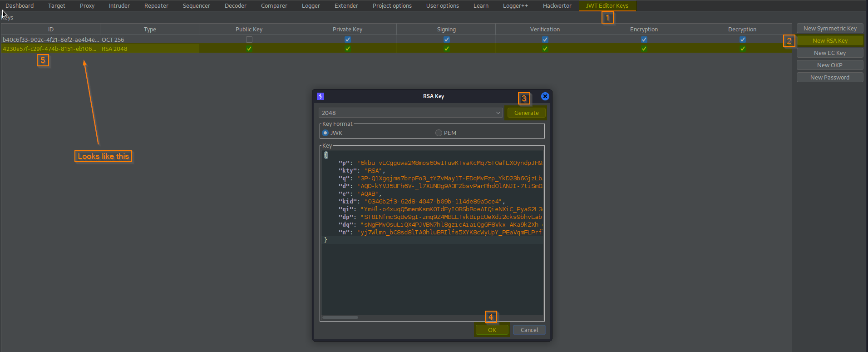868x352 pixels.
Task: Toggle Signing checkbox for RSA 2048 row
Action: click(x=447, y=49)
